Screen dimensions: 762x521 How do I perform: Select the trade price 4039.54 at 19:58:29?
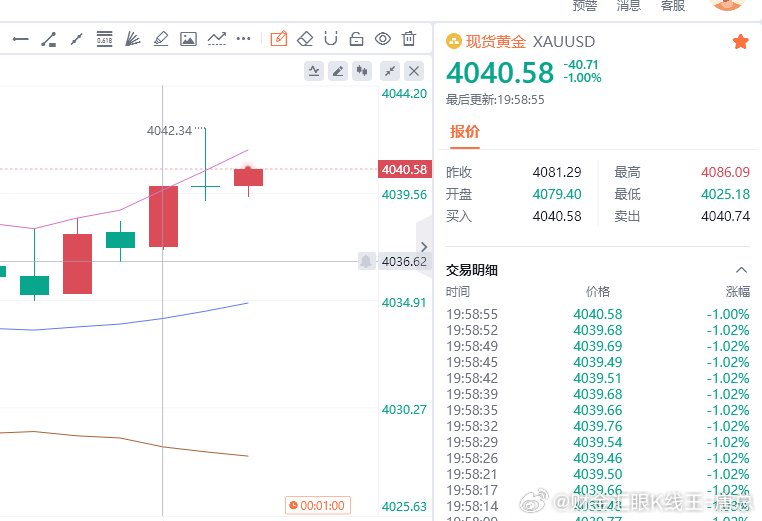click(598, 442)
